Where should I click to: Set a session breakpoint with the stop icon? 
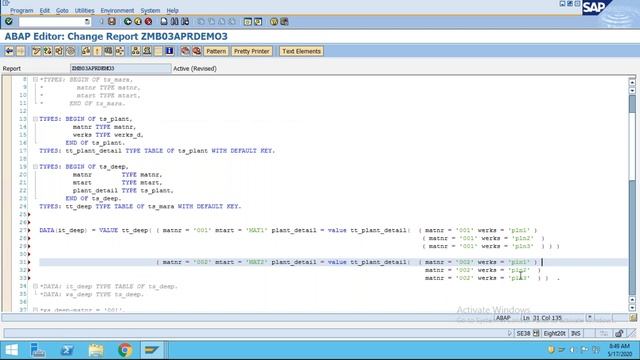point(185,51)
